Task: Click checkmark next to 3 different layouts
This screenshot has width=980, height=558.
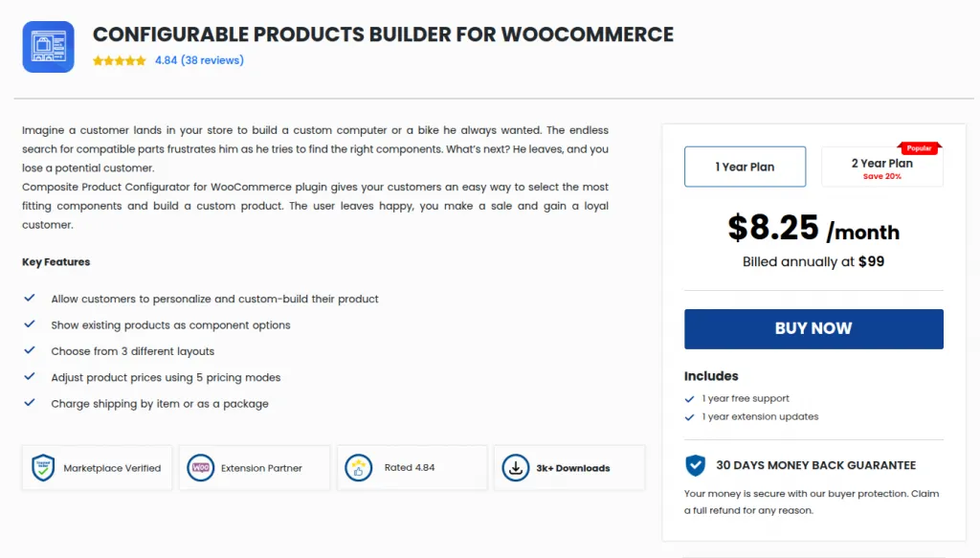Action: click(30, 351)
